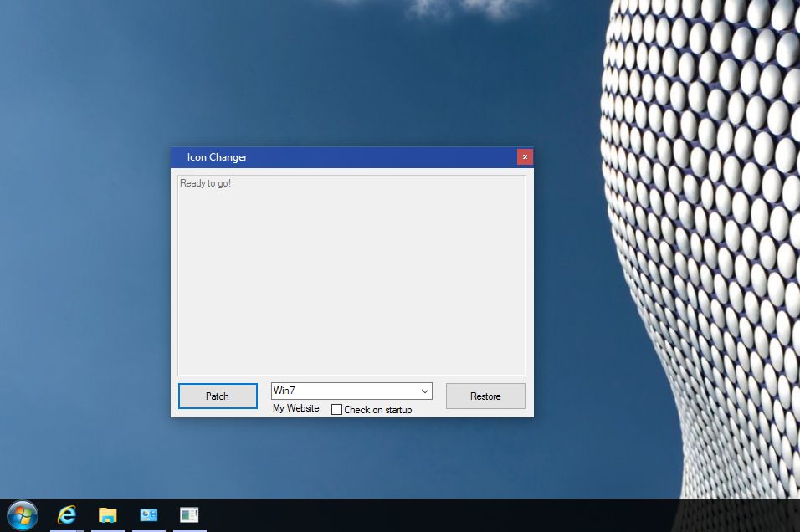Expand the combo box next to Patch
The image size is (800, 532).
pyautogui.click(x=351, y=391)
